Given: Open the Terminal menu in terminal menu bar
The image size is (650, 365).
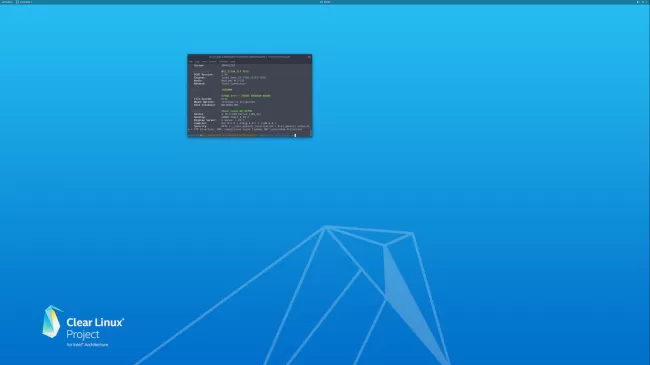Looking at the screenshot, I should [x=224, y=61].
